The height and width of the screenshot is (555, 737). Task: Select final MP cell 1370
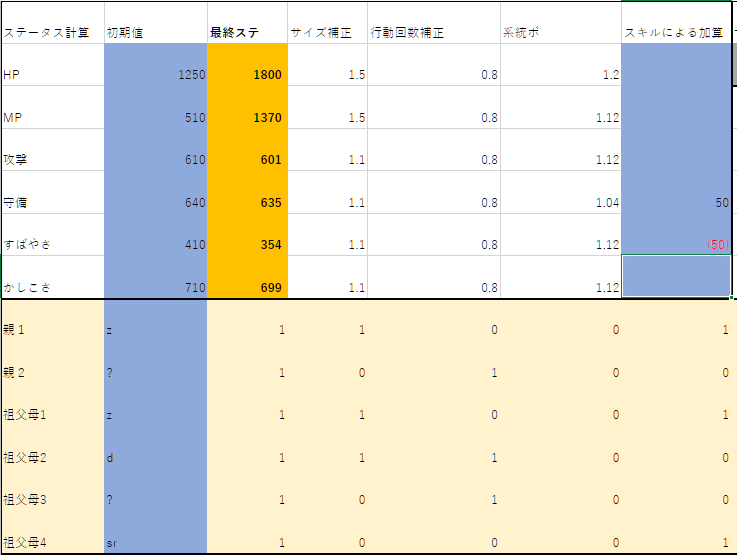click(247, 107)
